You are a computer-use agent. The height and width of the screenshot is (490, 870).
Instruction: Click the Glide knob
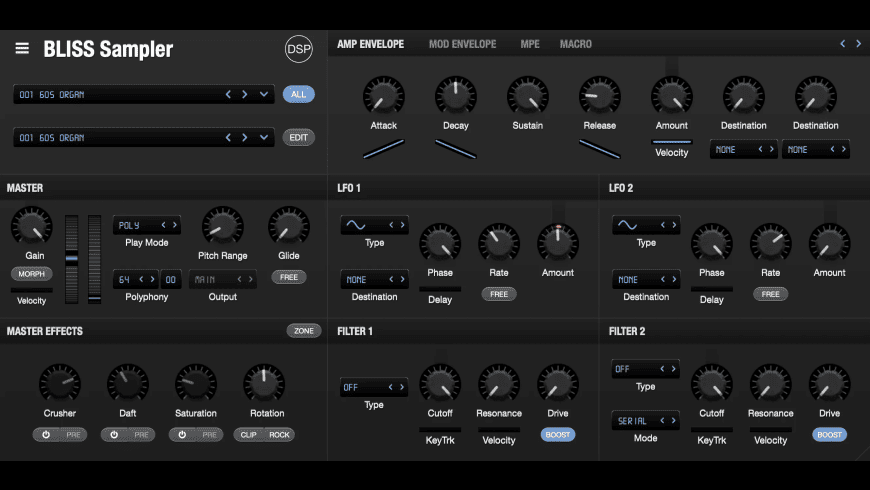coord(289,226)
